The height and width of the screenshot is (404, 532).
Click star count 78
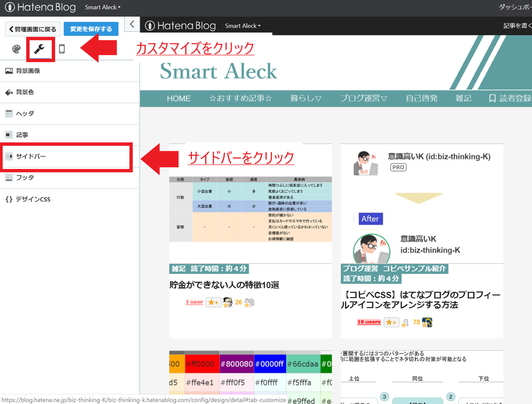click(416, 322)
